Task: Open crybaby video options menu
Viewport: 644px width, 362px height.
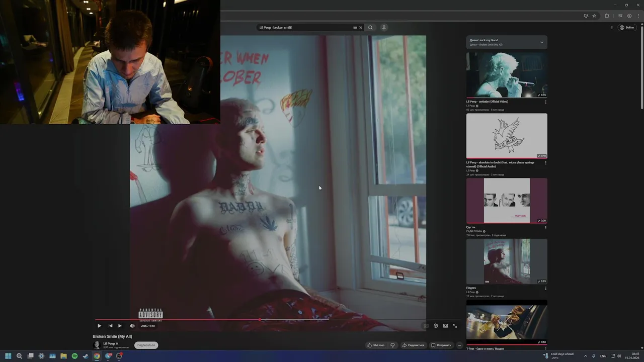Action: [x=545, y=102]
